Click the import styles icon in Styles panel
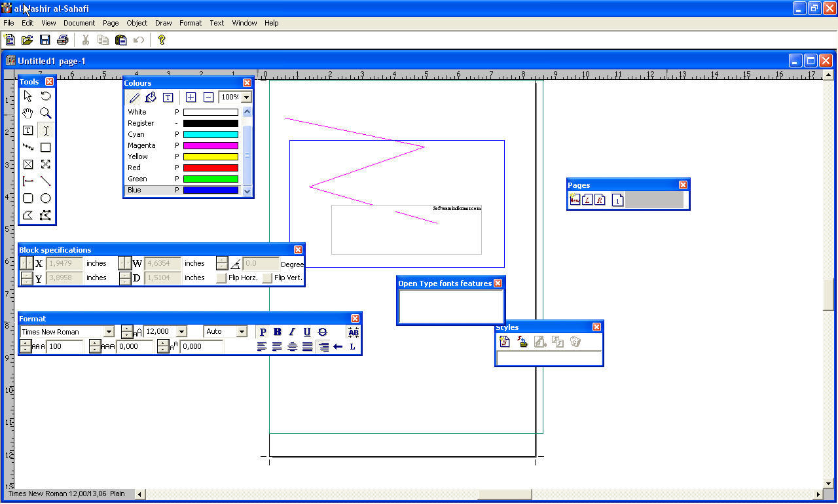 522,342
